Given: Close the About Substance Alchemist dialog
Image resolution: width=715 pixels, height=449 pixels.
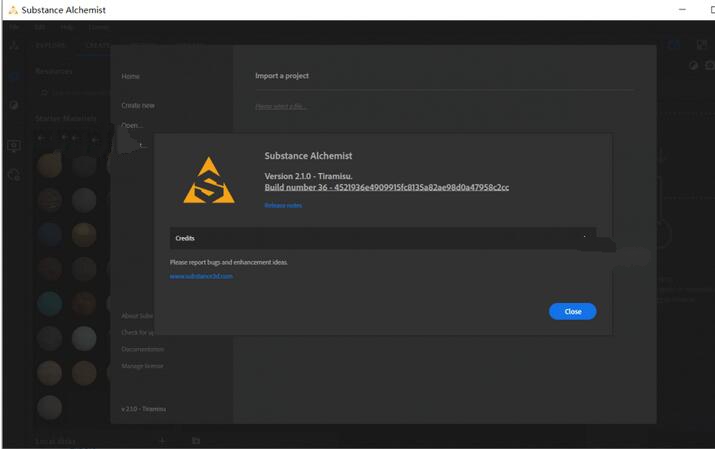Looking at the screenshot, I should [x=572, y=311].
